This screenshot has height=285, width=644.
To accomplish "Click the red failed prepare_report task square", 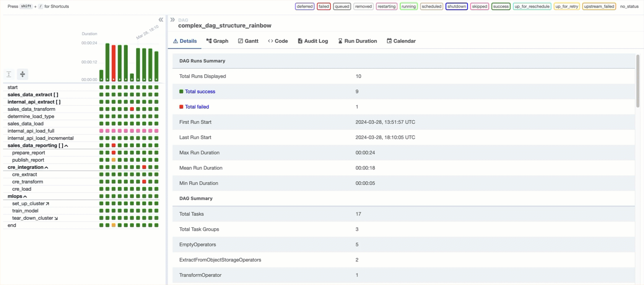I will [x=114, y=153].
